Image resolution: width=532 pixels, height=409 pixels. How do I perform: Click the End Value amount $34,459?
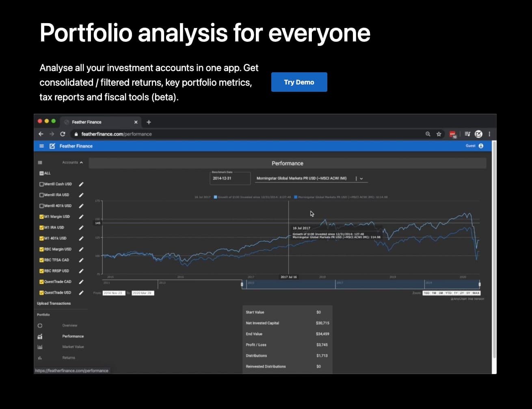[322, 334]
